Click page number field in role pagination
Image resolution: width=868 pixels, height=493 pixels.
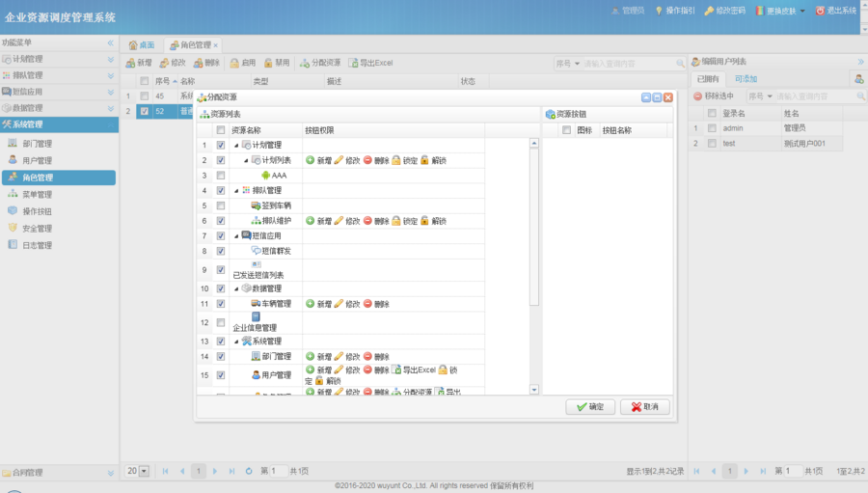pyautogui.click(x=279, y=471)
